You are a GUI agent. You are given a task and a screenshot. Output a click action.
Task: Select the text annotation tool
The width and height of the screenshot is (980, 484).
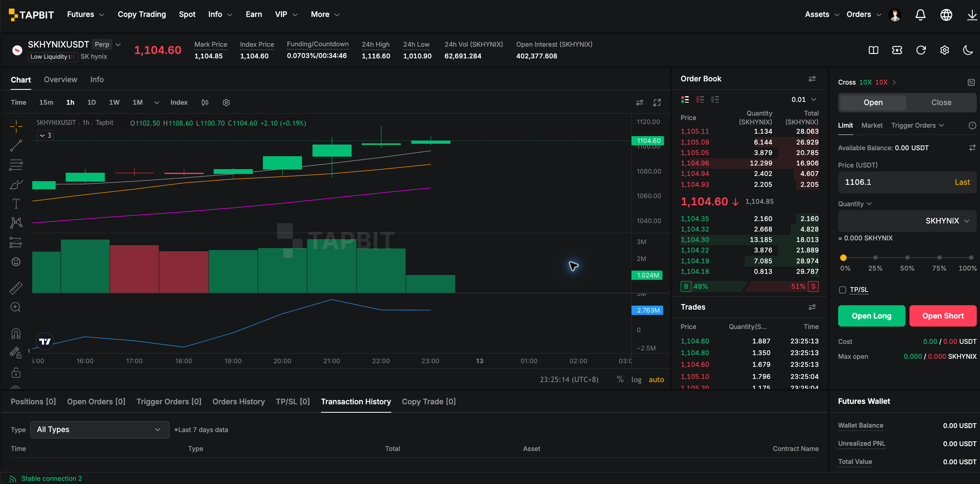[16, 204]
